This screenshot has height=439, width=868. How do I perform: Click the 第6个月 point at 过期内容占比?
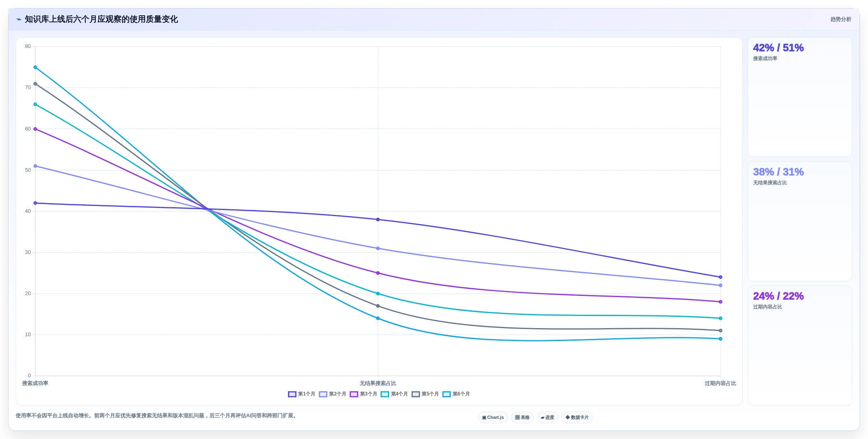pyautogui.click(x=721, y=339)
